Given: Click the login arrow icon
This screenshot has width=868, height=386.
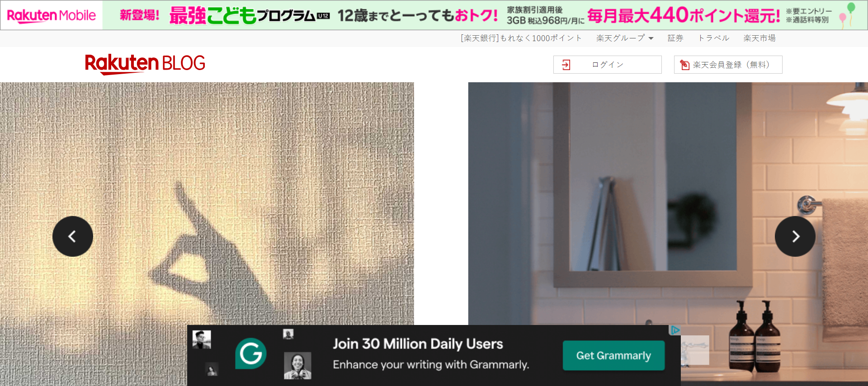Looking at the screenshot, I should coord(566,65).
